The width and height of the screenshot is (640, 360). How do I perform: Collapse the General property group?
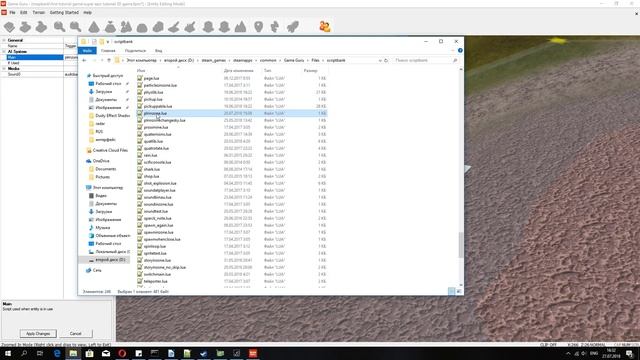click(x=4, y=40)
